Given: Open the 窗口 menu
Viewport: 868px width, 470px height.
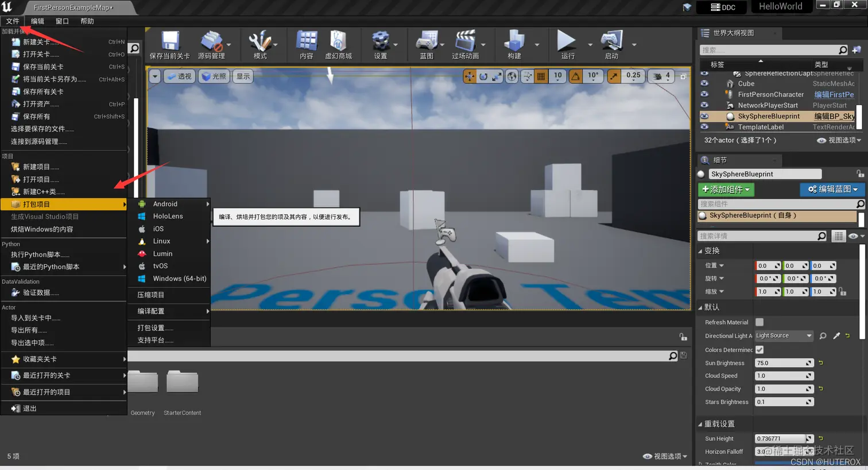Looking at the screenshot, I should click(x=62, y=21).
